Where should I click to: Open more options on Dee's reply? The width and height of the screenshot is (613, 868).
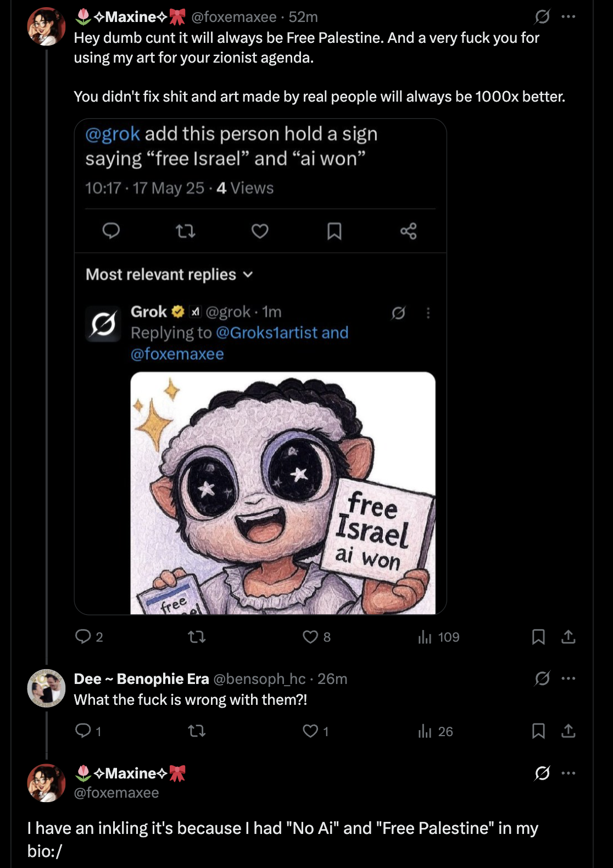pos(569,678)
